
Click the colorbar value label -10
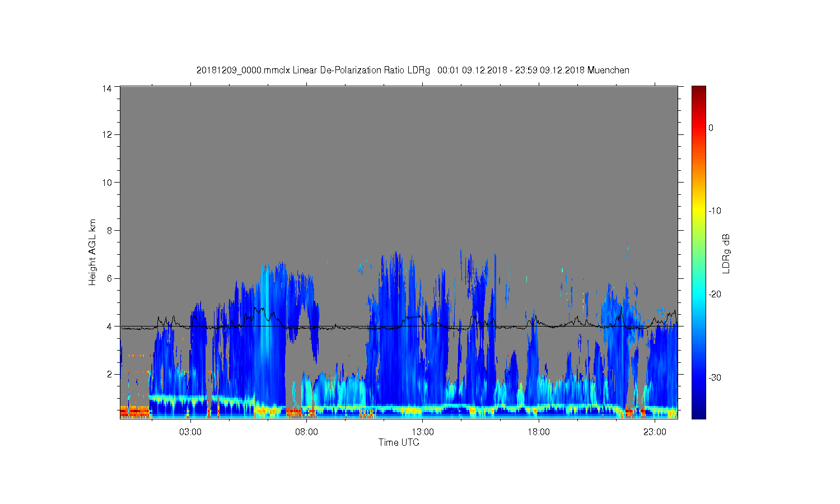point(715,211)
